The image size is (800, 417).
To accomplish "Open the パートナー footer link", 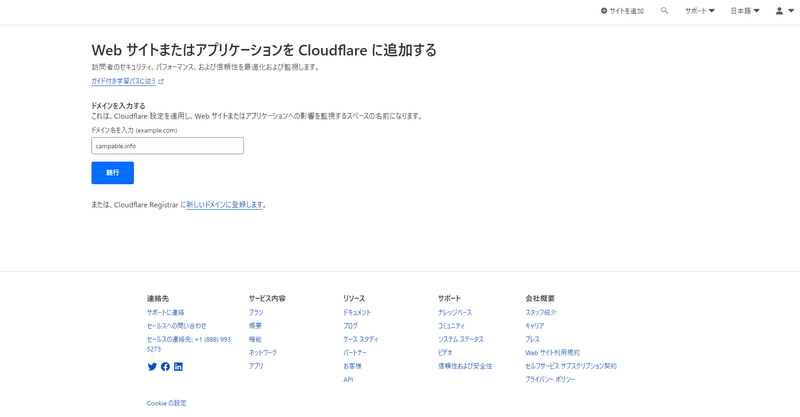I will pos(355,353).
